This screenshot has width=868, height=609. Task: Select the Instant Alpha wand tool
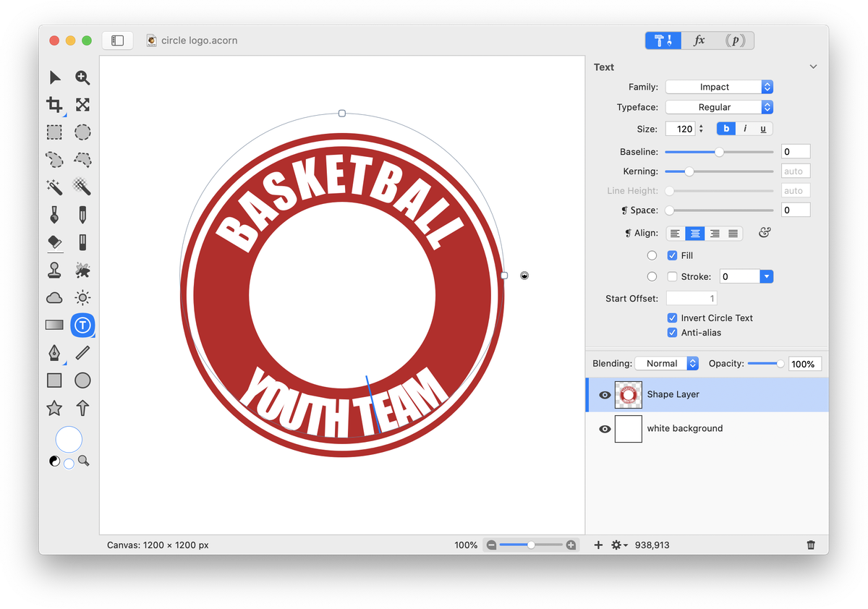pos(83,187)
